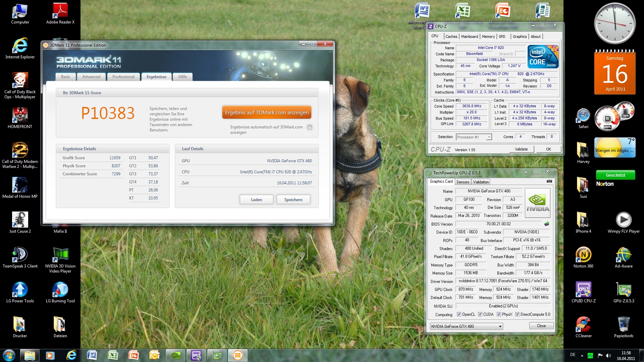644x362 pixels.
Task: Expand the Processor #1 selection dropdown
Action: 489,137
